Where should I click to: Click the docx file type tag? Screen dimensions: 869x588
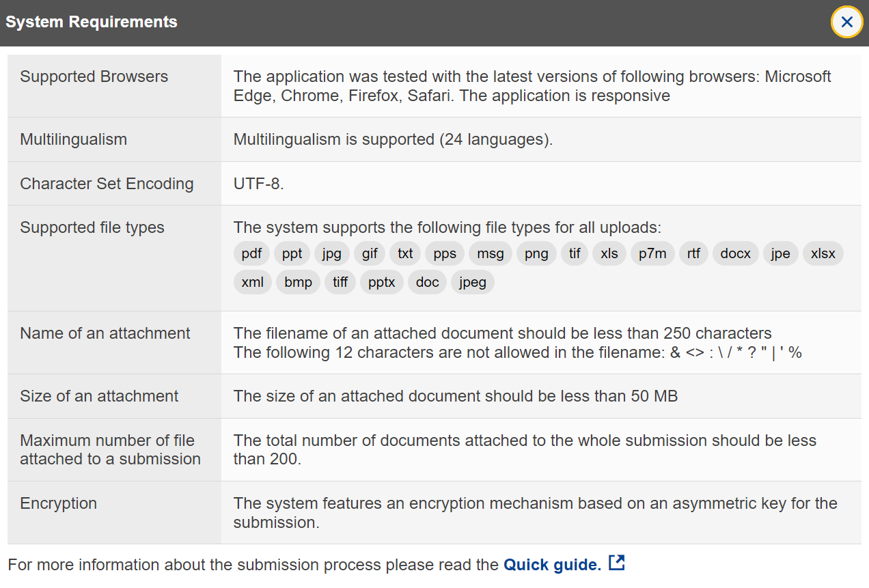click(x=736, y=254)
